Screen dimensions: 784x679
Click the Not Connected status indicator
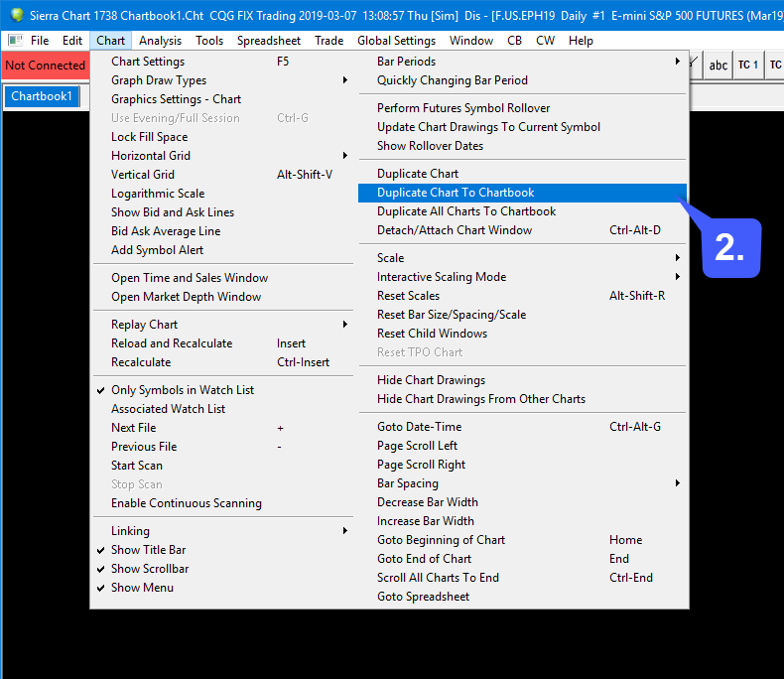click(45, 65)
